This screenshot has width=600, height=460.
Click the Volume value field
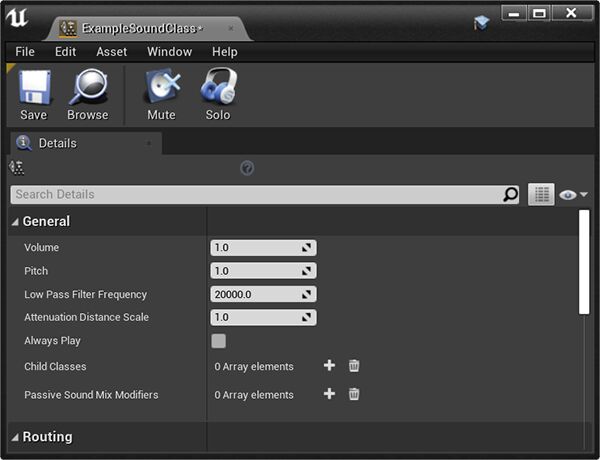(x=263, y=248)
